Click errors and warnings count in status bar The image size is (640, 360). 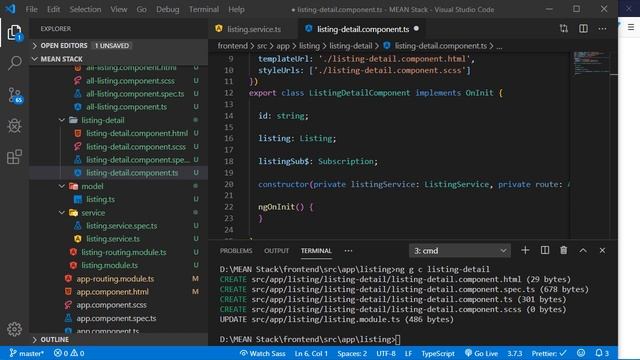pyautogui.click(x=69, y=353)
